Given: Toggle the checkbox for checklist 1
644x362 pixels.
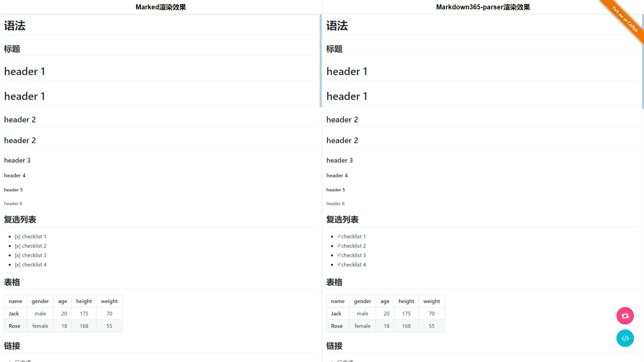Looking at the screenshot, I should [339, 236].
